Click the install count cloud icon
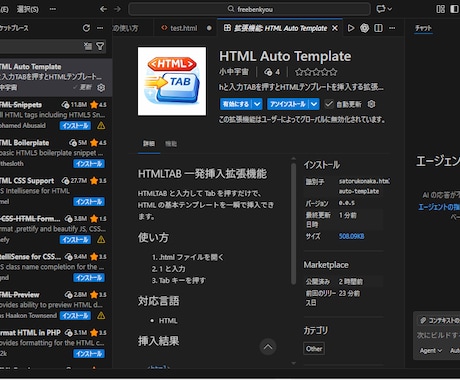Viewport: 460px width, 380px height. click(268, 72)
